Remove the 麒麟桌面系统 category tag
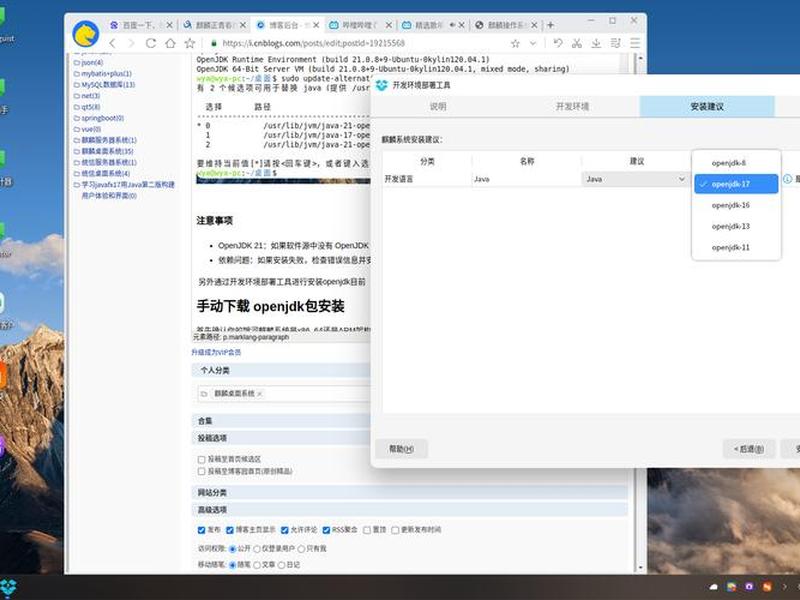This screenshot has width=800, height=600. pyautogui.click(x=259, y=393)
